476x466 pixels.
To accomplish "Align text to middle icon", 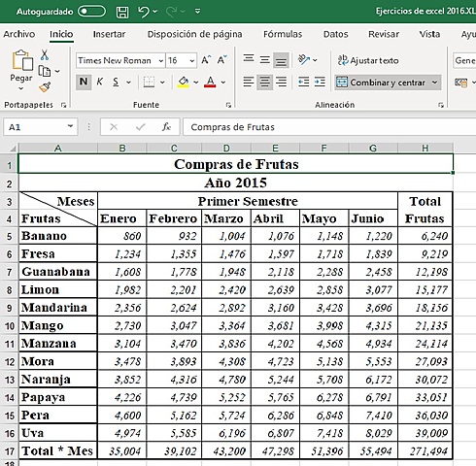I will [x=264, y=60].
